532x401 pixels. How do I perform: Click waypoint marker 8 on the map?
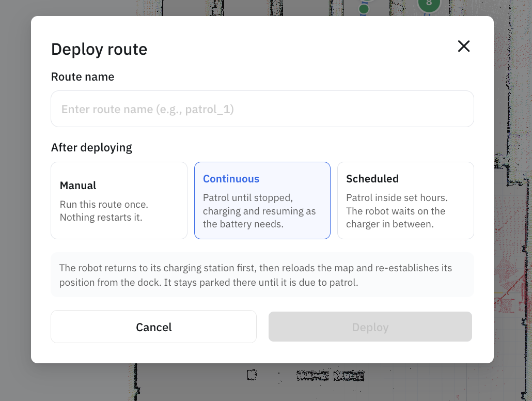point(429,4)
